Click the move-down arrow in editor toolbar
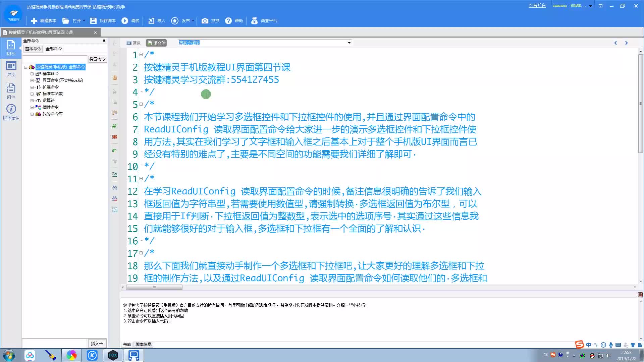The width and height of the screenshot is (644, 362). [114, 43]
